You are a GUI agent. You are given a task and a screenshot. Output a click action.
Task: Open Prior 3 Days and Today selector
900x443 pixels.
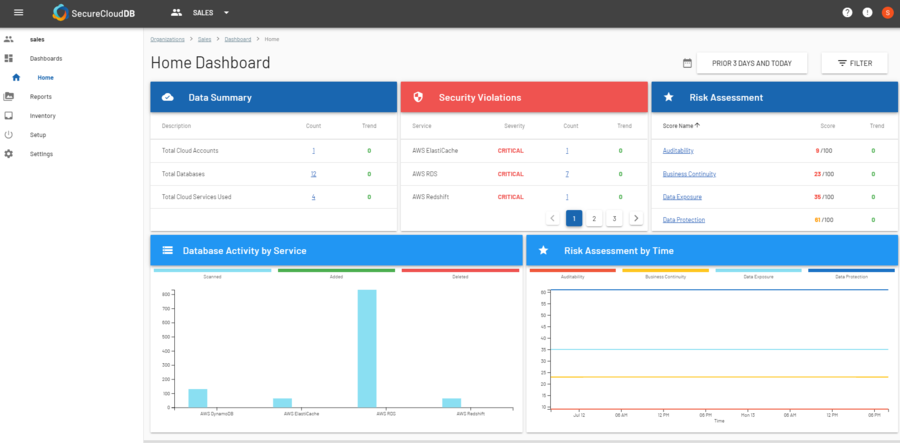click(751, 63)
